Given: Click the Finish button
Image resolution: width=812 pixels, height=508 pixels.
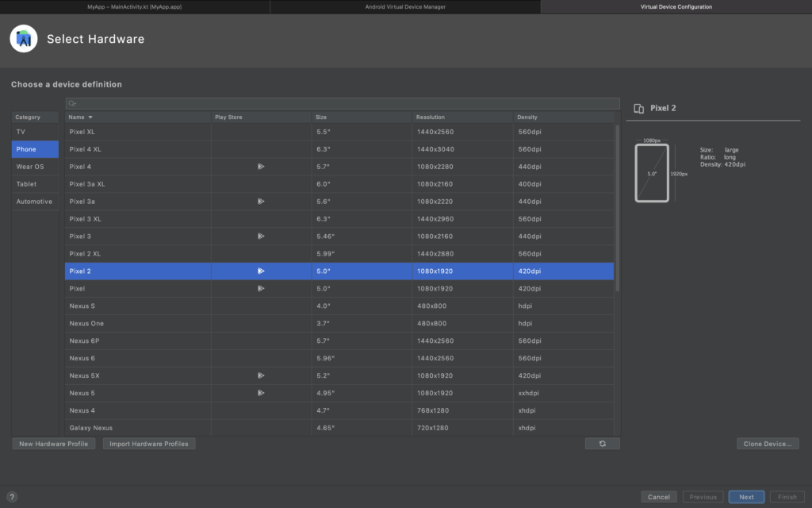Looking at the screenshot, I should 787,497.
